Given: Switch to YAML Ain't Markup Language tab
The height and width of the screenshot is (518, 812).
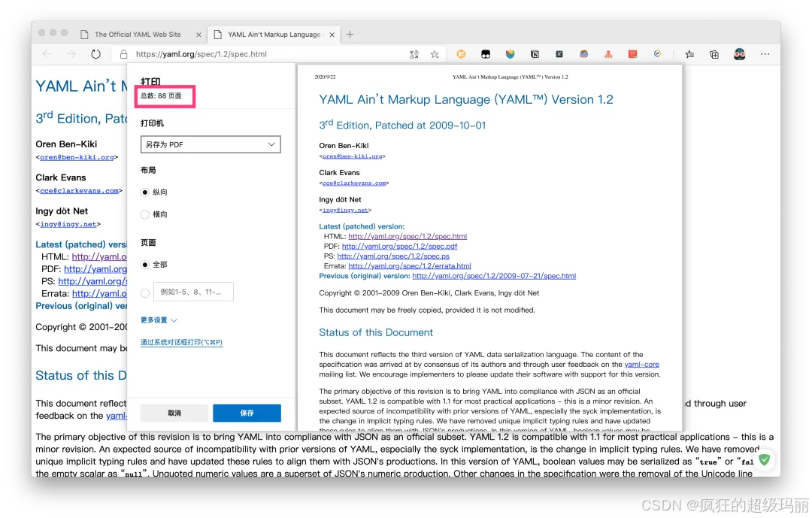Looking at the screenshot, I should point(274,34).
